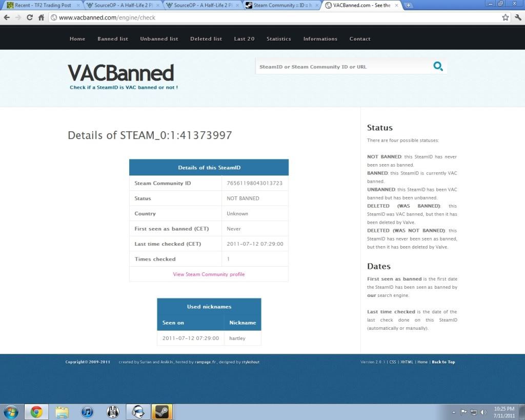
Task: Click the footer Home link
Action: click(422, 362)
